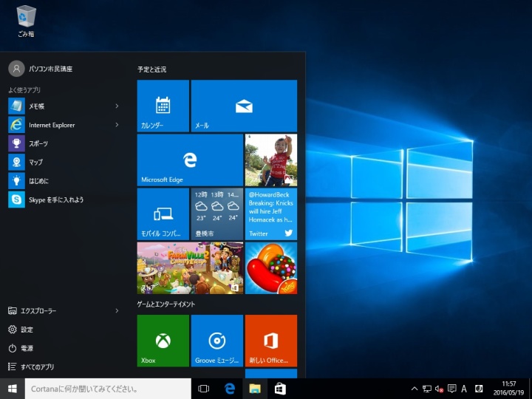This screenshot has width=532, height=399.
Task: Expand the メモ帳 jump list arrow
Action: click(x=117, y=106)
